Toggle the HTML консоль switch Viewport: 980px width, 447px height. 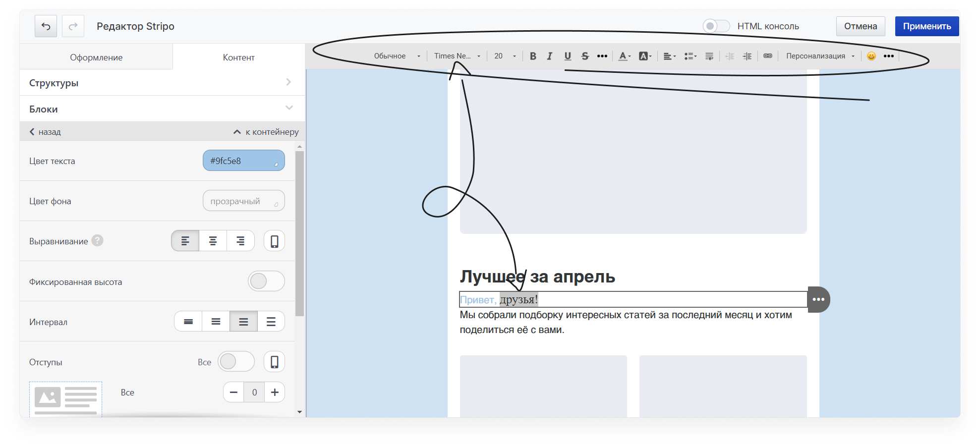716,26
